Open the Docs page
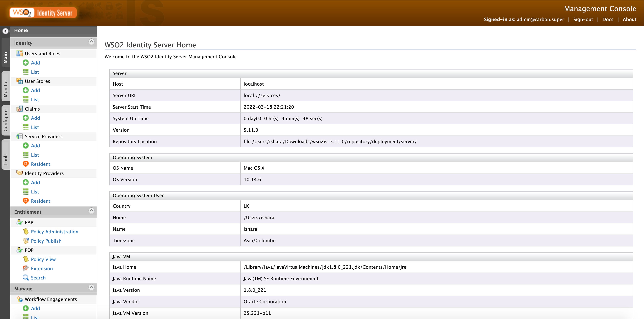The image size is (644, 319). click(x=608, y=19)
